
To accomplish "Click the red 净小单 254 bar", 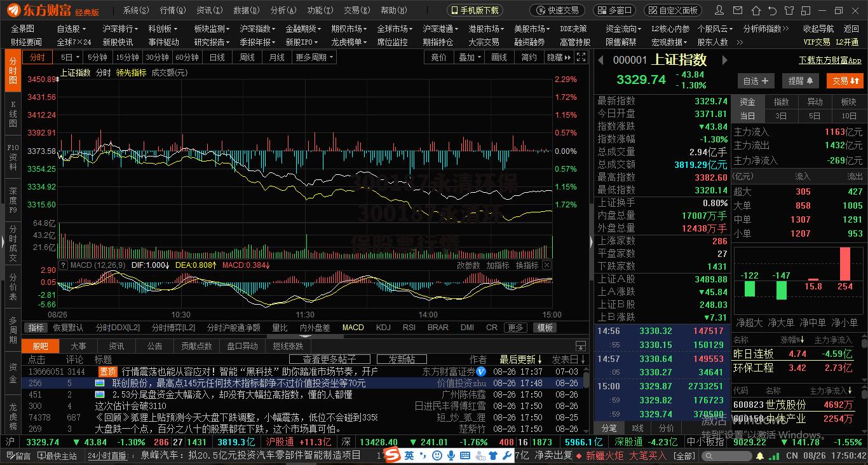I will point(844,263).
